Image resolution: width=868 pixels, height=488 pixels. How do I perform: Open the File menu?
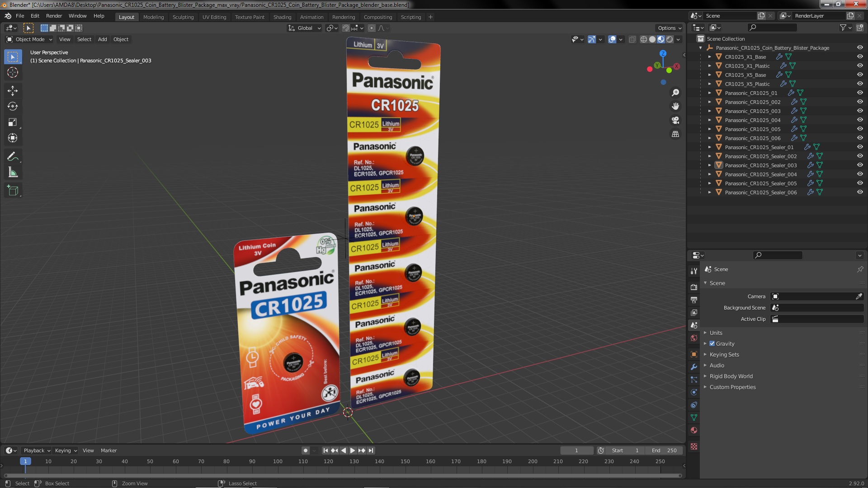coord(20,16)
